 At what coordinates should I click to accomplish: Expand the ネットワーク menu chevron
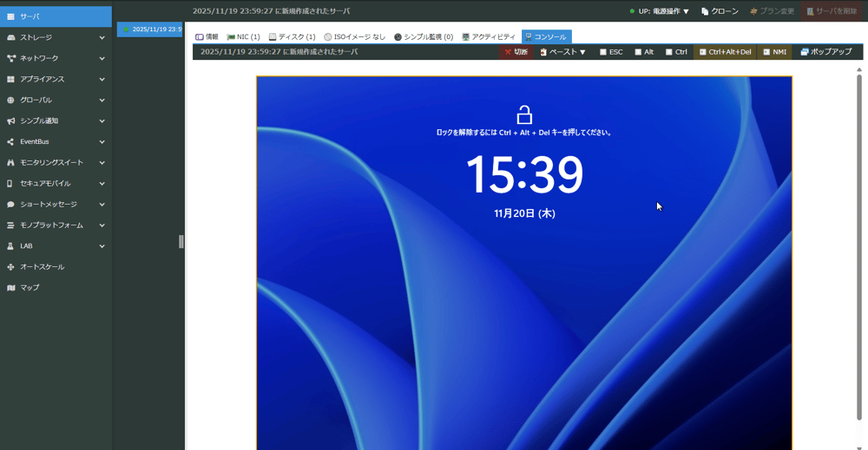click(x=102, y=58)
